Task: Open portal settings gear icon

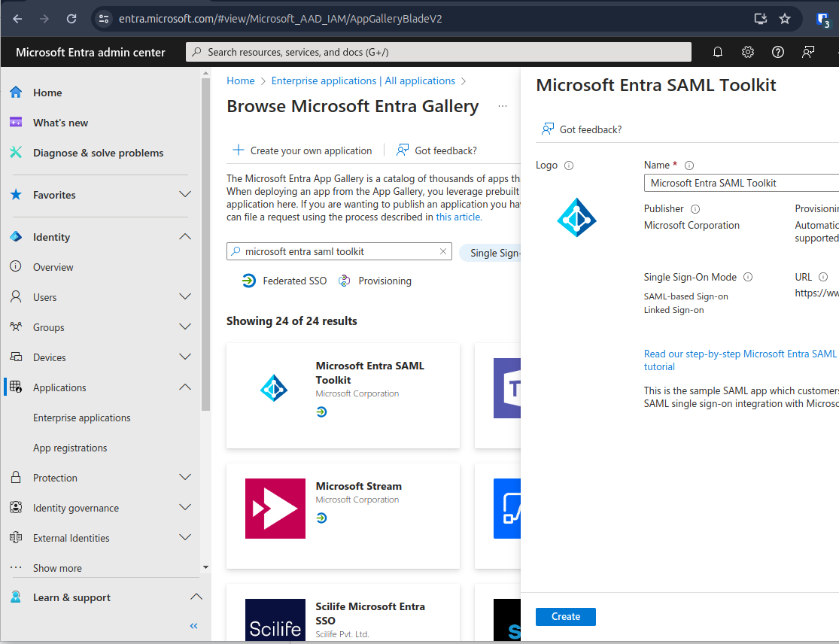Action: click(747, 52)
